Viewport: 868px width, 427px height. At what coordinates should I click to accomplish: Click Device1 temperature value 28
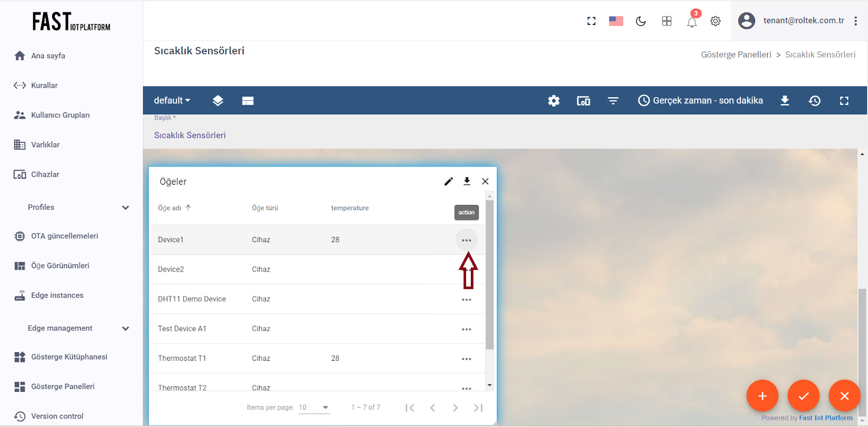click(x=335, y=240)
